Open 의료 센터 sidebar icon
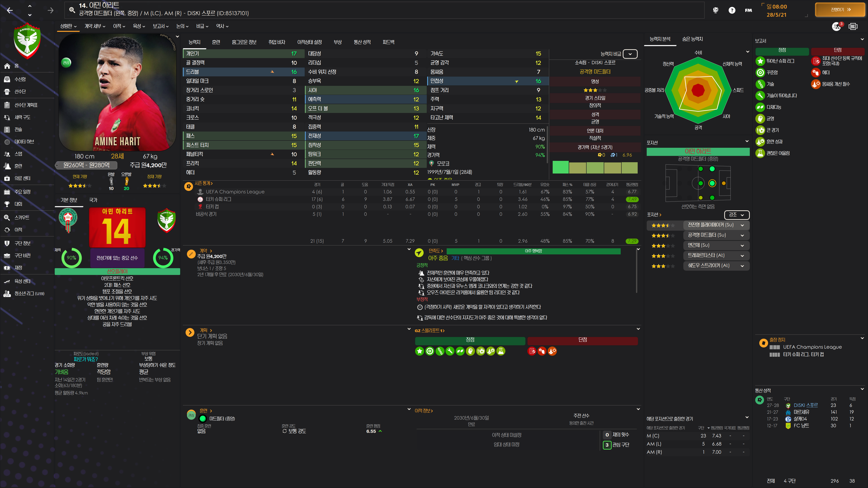Viewport: 868px width, 488px height. [7, 178]
